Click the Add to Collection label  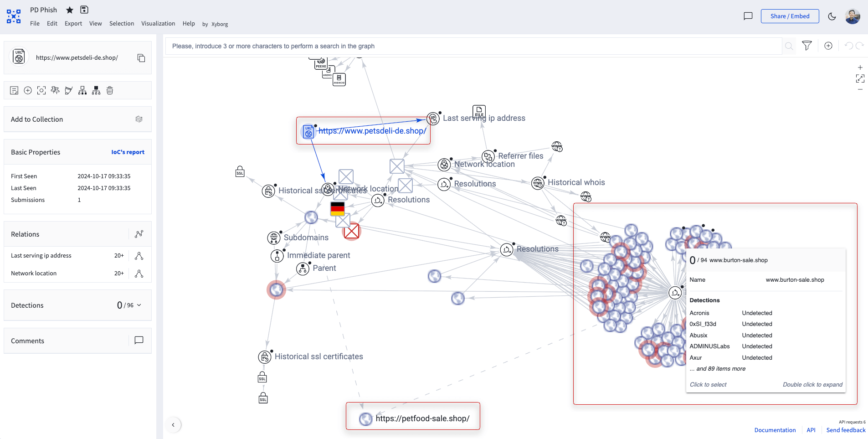point(37,119)
